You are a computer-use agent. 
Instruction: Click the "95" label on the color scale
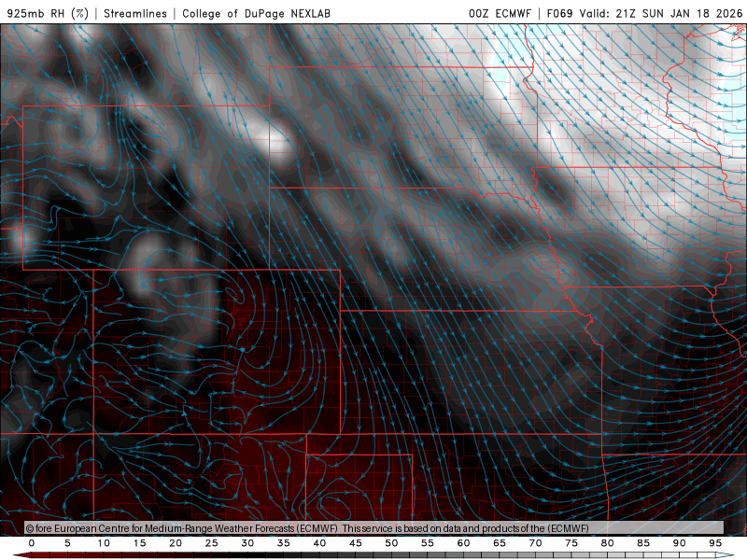click(x=715, y=543)
